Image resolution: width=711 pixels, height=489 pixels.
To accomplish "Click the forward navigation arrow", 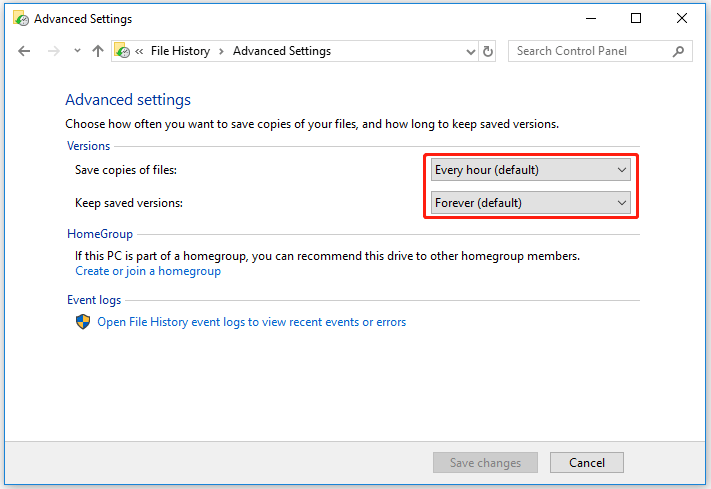I will pos(54,51).
